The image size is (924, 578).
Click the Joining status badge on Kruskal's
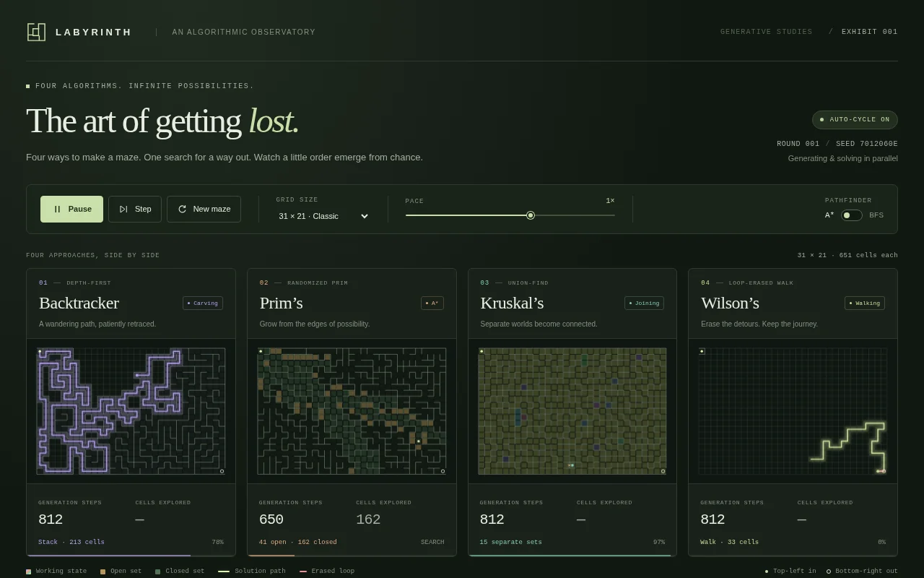pos(644,303)
